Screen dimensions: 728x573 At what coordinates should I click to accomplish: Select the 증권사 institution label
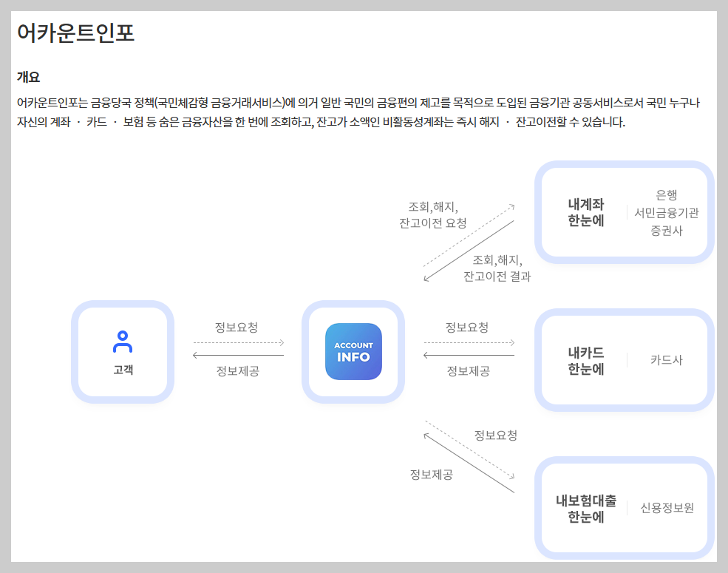(x=666, y=232)
